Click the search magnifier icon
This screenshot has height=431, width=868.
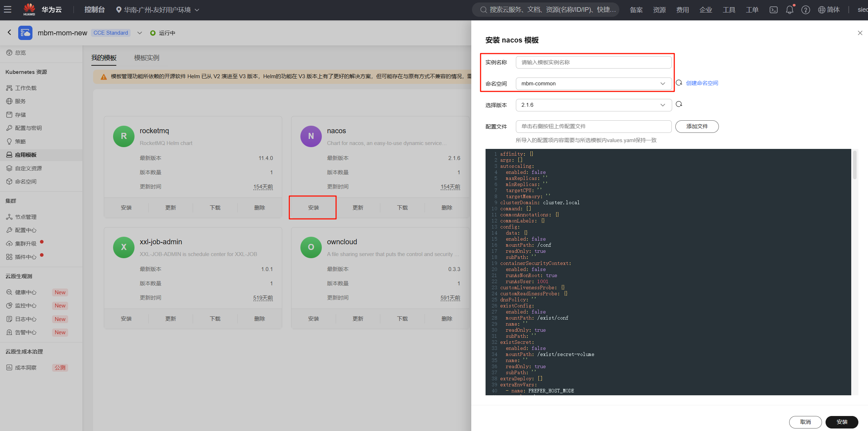483,10
